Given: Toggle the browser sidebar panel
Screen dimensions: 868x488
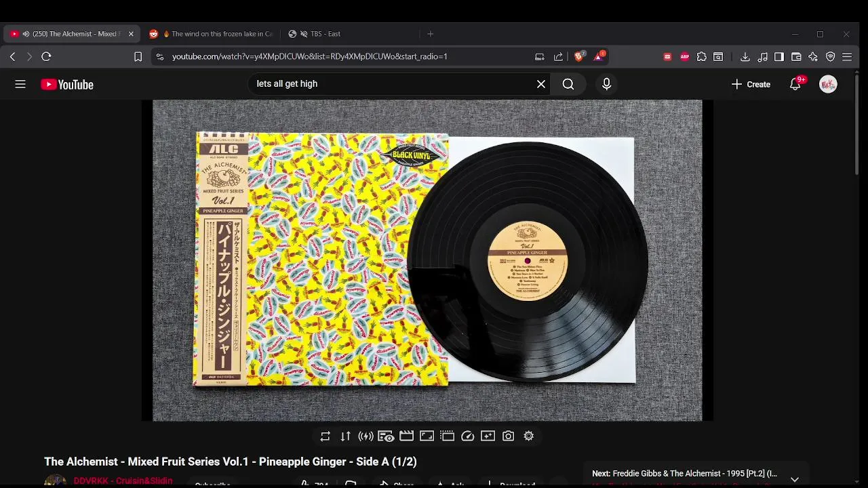Looking at the screenshot, I should 779,57.
